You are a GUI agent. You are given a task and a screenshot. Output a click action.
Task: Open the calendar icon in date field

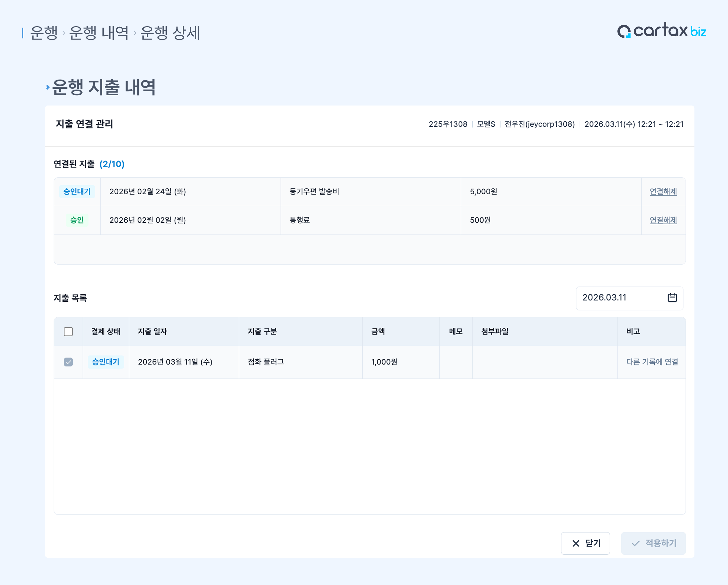[x=672, y=297]
